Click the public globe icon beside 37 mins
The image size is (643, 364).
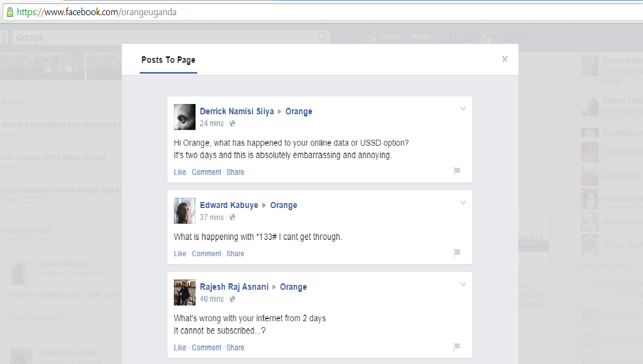coord(232,217)
